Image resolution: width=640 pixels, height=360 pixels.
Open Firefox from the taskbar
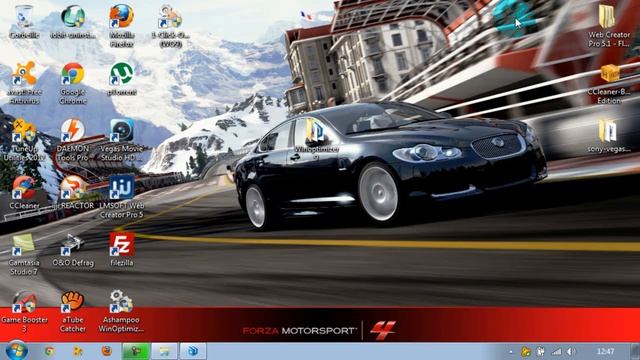[107, 351]
